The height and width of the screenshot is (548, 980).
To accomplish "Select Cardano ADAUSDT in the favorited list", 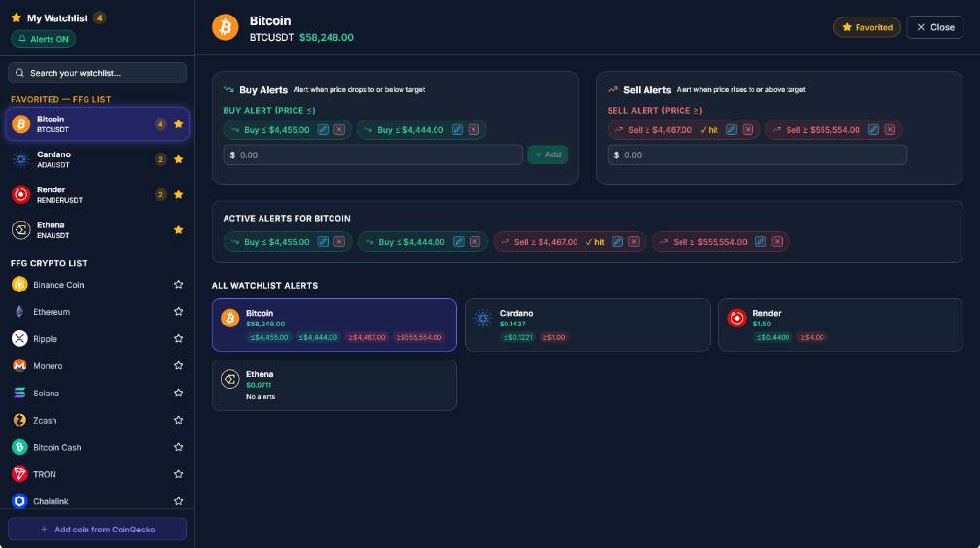I will tap(97, 159).
